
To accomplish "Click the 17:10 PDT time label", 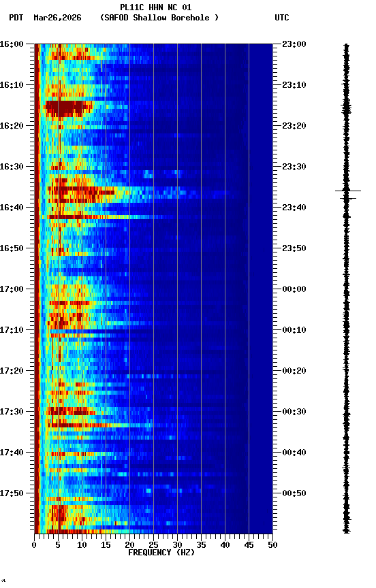I will (12, 330).
